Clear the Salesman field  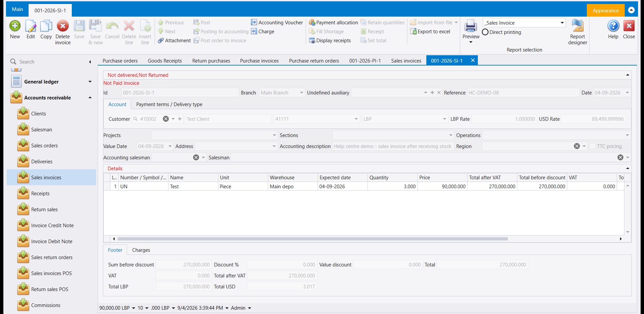tap(620, 158)
